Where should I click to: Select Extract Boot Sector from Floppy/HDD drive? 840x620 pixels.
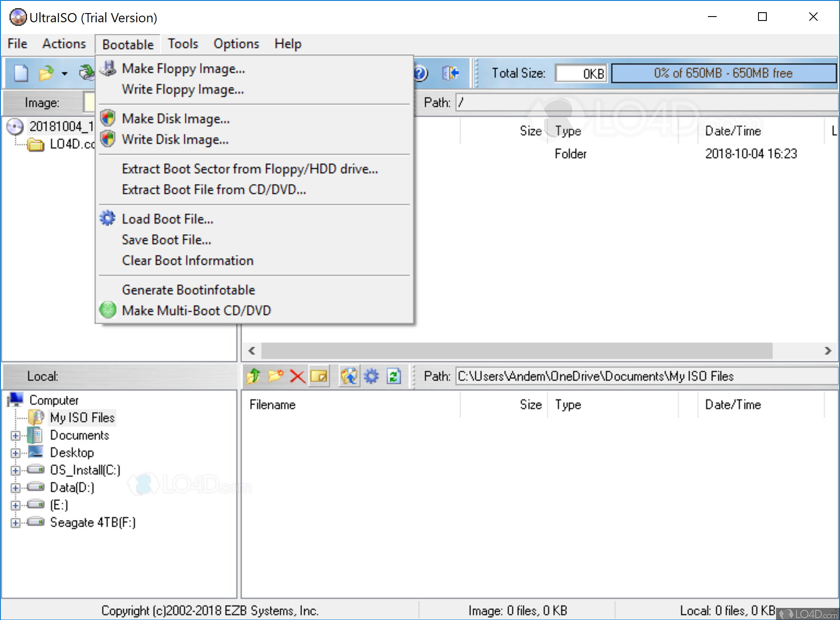pos(254,169)
